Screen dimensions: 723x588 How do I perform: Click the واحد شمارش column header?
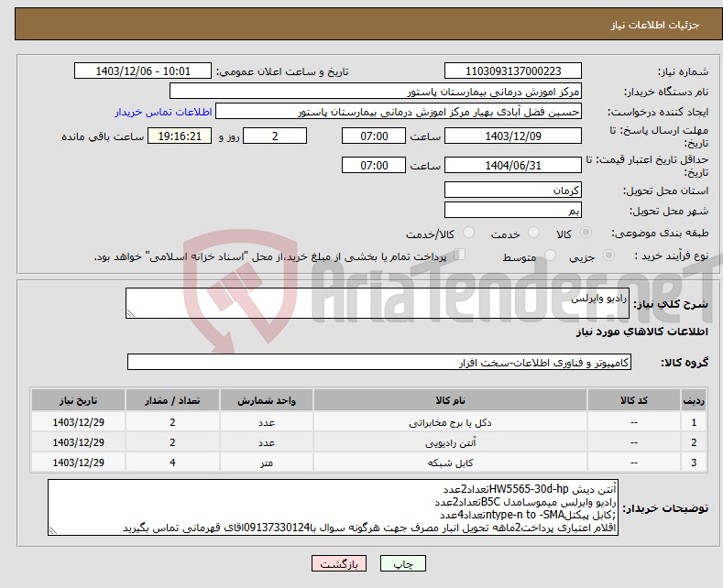(267, 400)
